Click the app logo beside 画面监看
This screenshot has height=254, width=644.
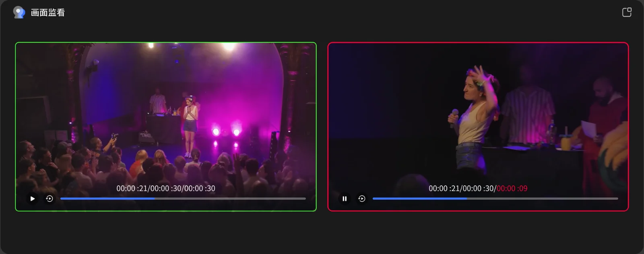[x=19, y=12]
